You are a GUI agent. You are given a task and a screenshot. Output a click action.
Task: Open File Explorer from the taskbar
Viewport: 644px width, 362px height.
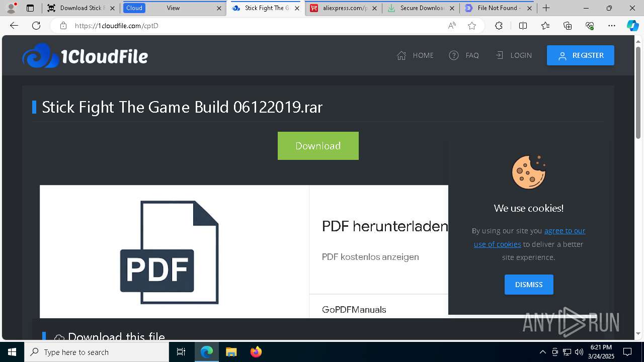(231, 352)
